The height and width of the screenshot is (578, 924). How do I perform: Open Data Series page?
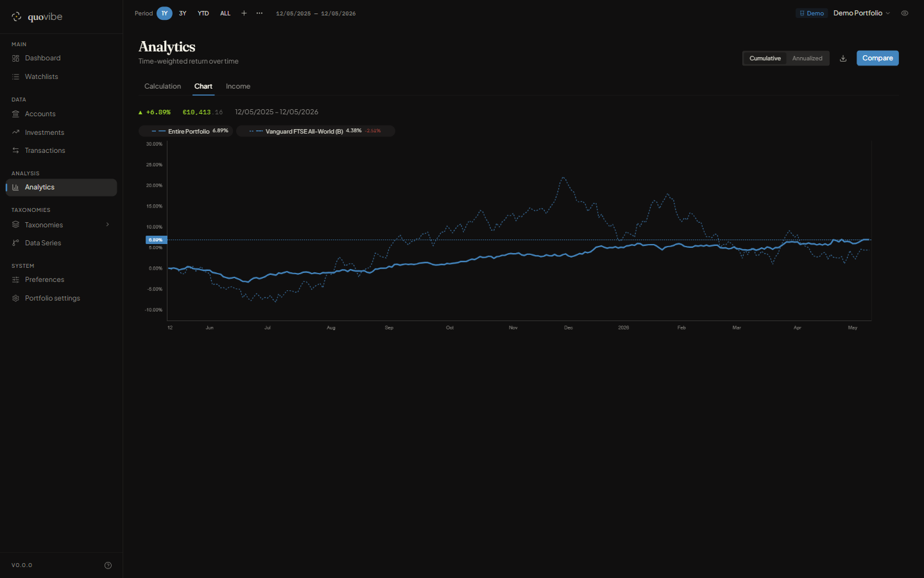(61, 243)
